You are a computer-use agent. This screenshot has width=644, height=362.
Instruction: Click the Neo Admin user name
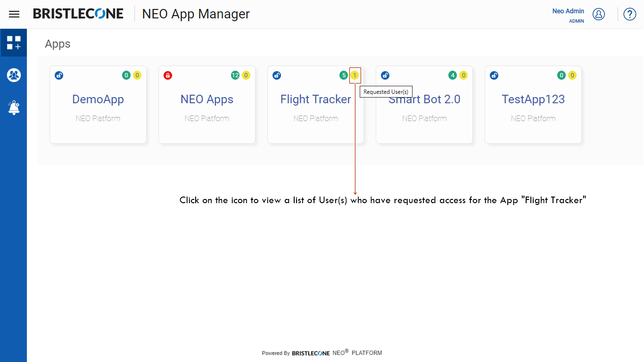pos(568,11)
